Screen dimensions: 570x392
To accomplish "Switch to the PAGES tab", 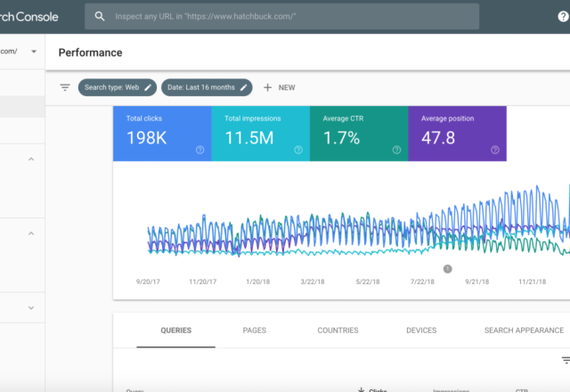I will [x=255, y=331].
